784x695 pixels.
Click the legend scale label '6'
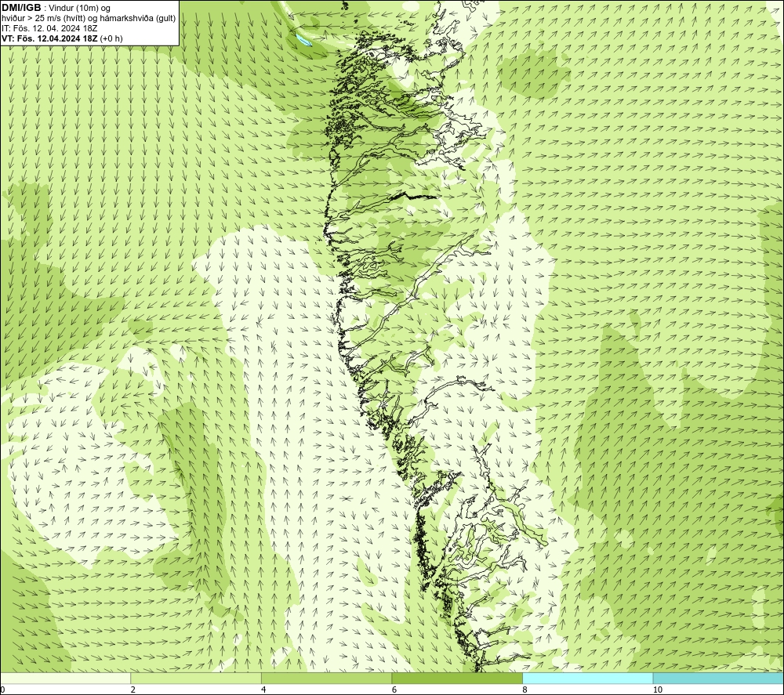point(394,690)
